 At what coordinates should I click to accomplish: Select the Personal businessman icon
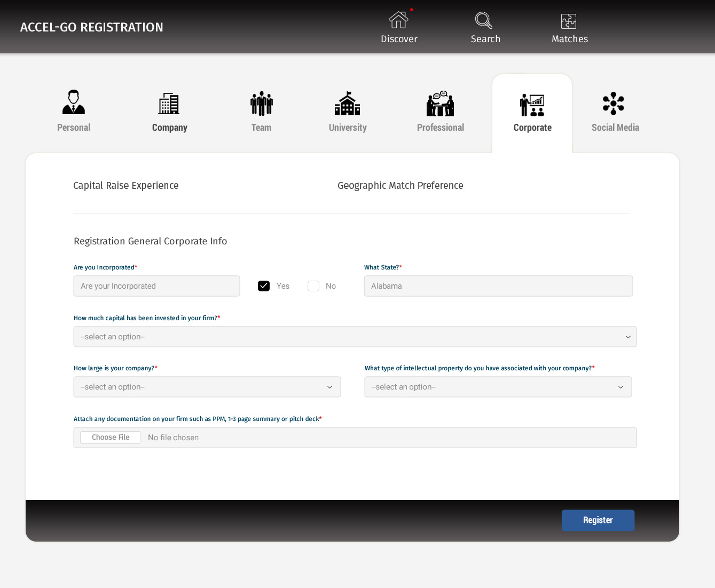(74, 102)
